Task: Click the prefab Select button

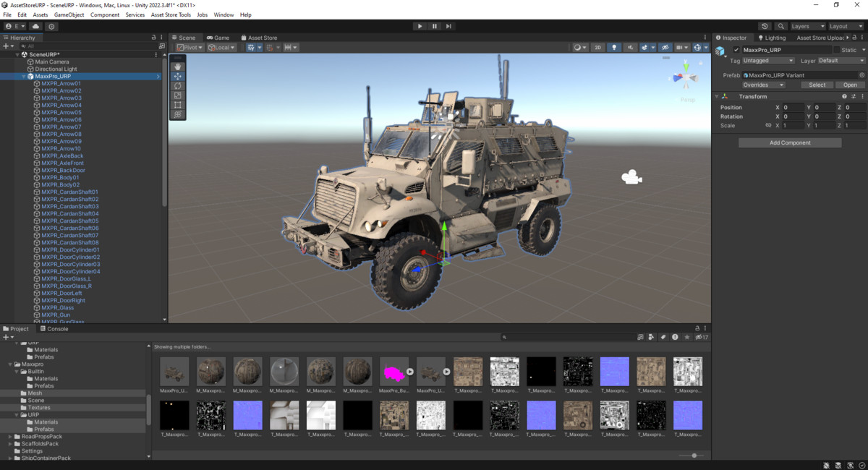Action: coord(817,85)
